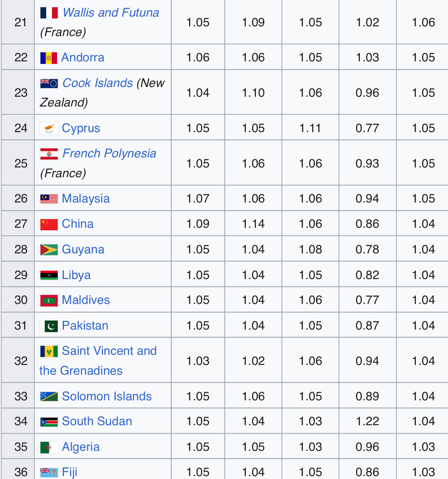Click the Cook Islands flag icon
The image size is (448, 479).
[x=49, y=83]
